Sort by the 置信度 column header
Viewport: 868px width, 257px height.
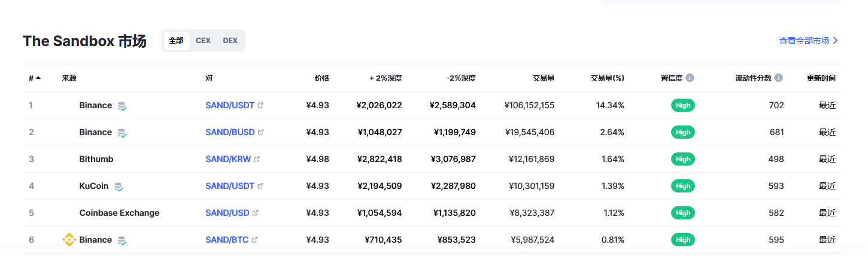pos(672,78)
